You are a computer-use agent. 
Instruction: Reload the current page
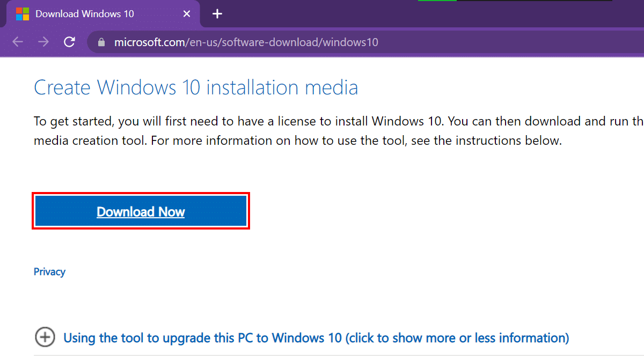point(69,41)
